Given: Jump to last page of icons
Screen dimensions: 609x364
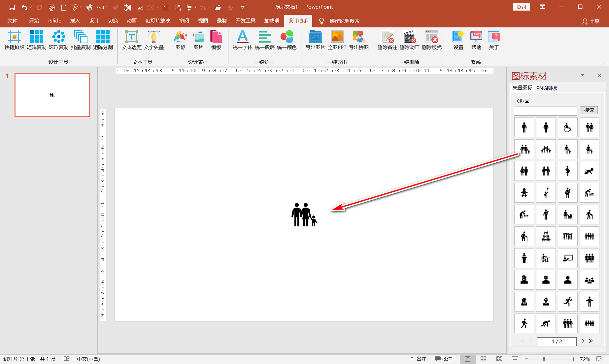Looking at the screenshot, I should (x=591, y=341).
